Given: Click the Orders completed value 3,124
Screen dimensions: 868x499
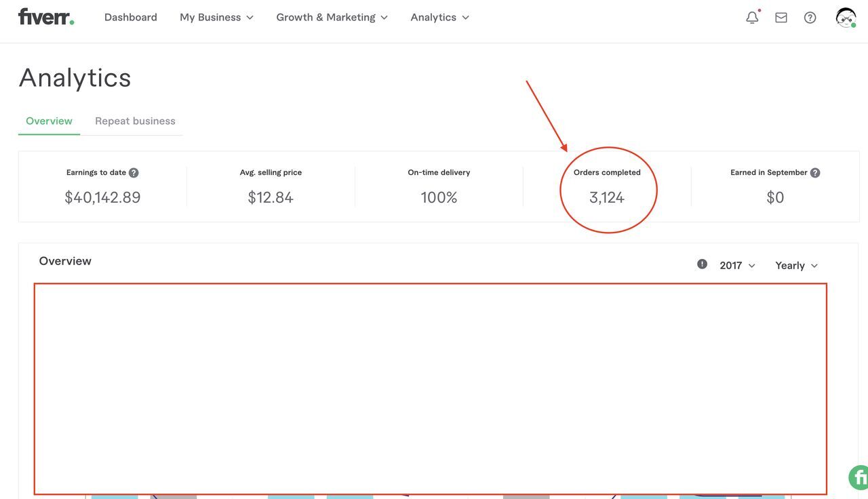Looking at the screenshot, I should (607, 198).
